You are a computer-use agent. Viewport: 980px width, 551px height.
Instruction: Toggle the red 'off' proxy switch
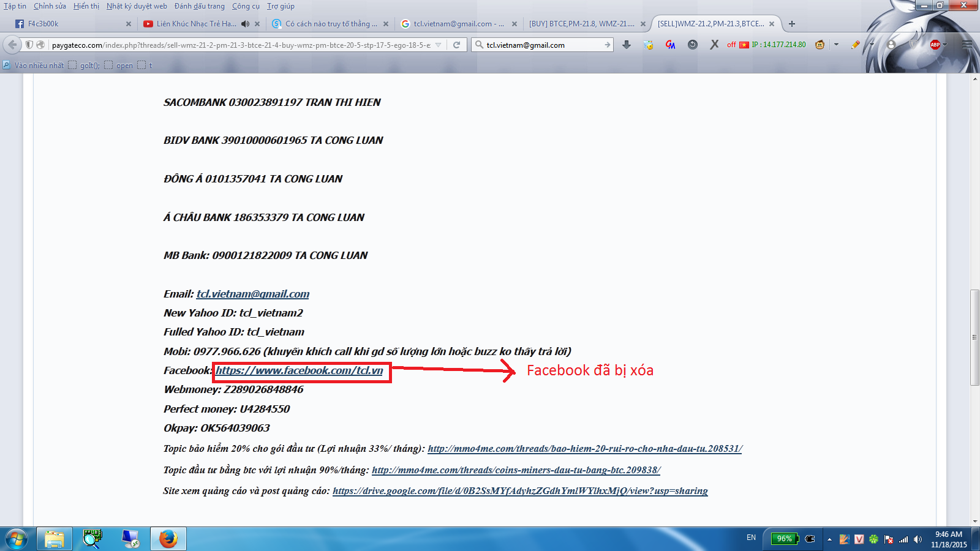731,45
